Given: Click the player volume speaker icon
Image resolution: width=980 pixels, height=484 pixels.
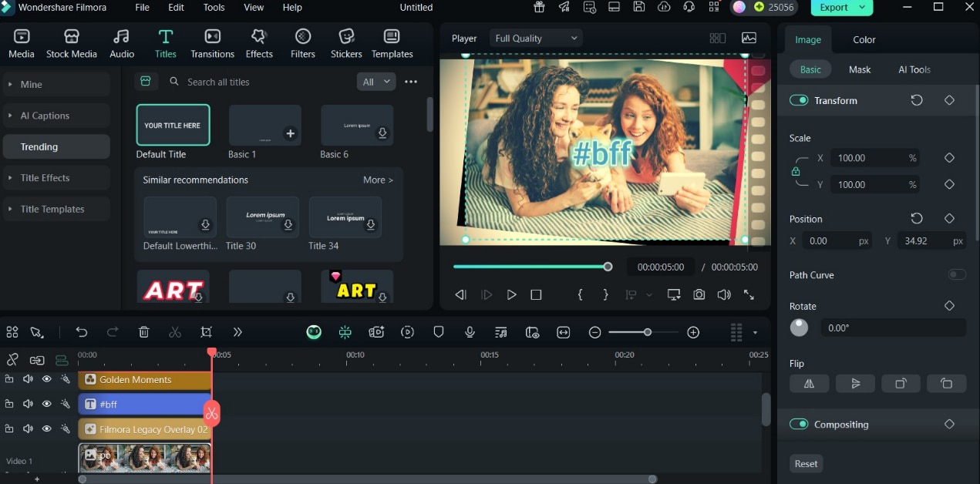Looking at the screenshot, I should [x=723, y=294].
